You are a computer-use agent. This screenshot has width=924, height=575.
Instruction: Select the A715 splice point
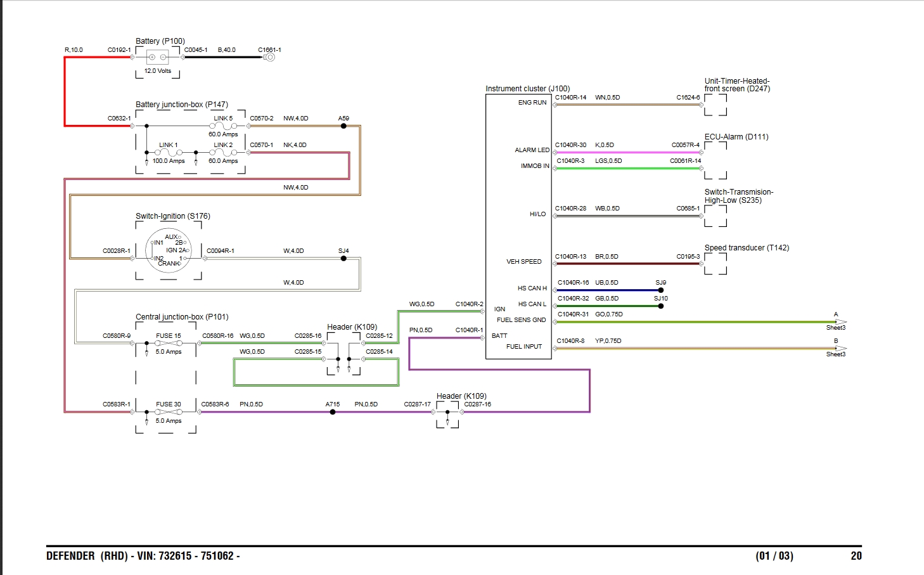333,412
